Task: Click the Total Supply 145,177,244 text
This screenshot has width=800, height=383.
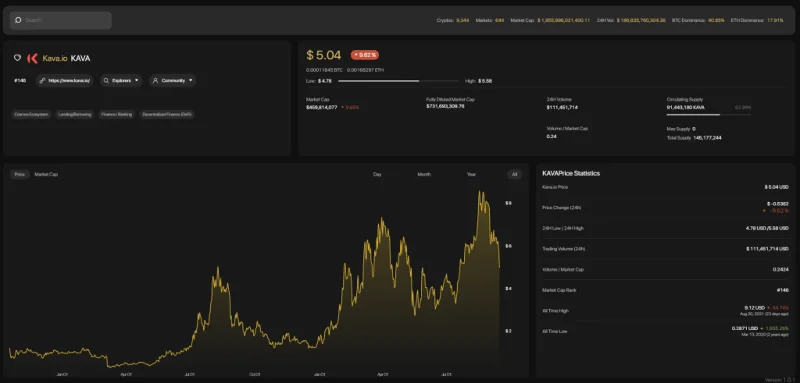Action: [694, 138]
